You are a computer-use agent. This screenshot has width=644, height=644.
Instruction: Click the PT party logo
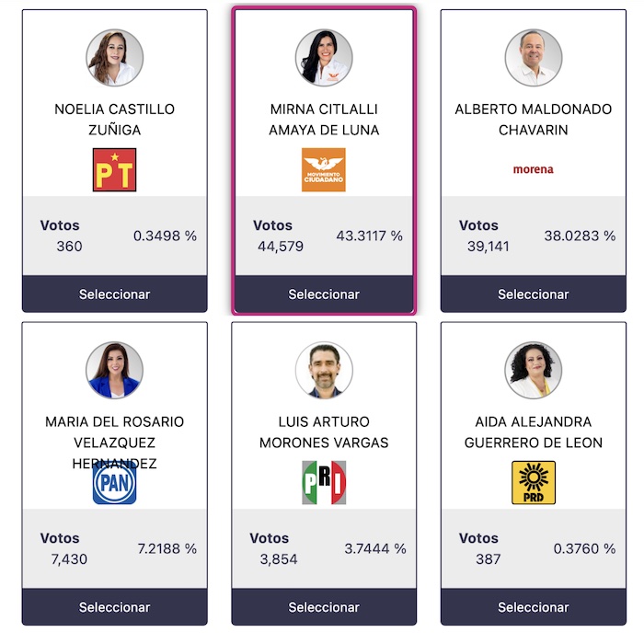pos(114,169)
